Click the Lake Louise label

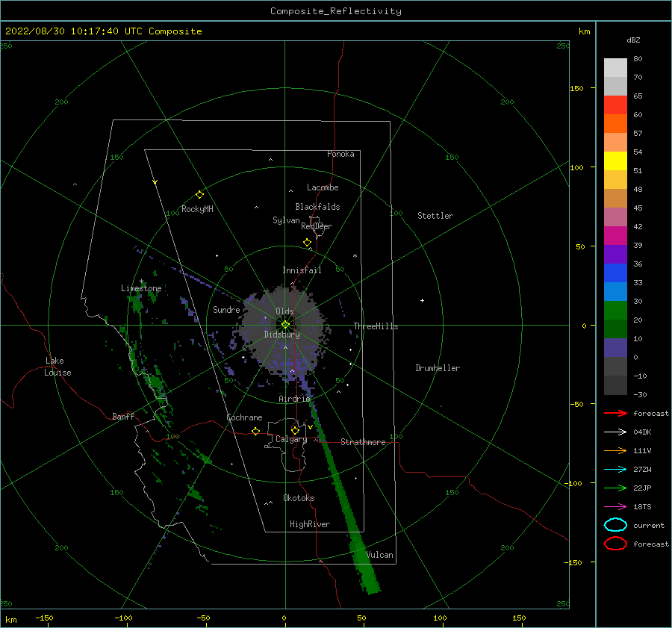57,367
